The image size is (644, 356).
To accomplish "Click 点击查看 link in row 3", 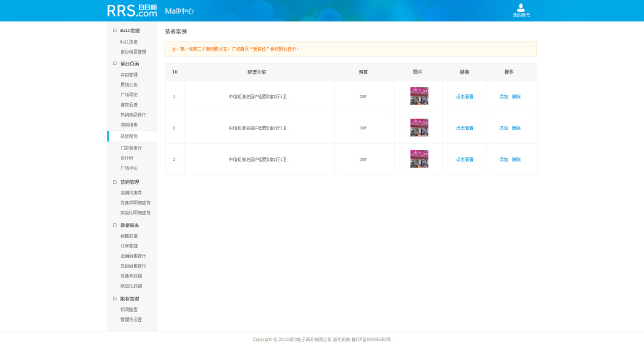I will (x=464, y=159).
